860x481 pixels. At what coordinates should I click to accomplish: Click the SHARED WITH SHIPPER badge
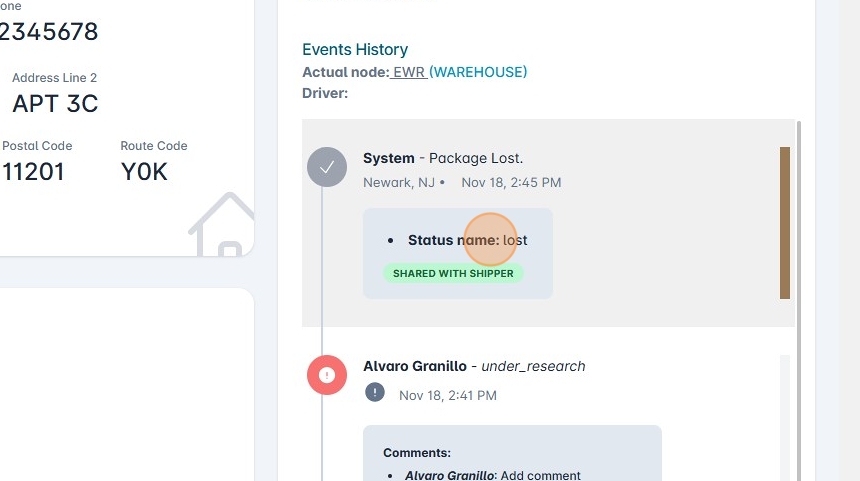[453, 273]
